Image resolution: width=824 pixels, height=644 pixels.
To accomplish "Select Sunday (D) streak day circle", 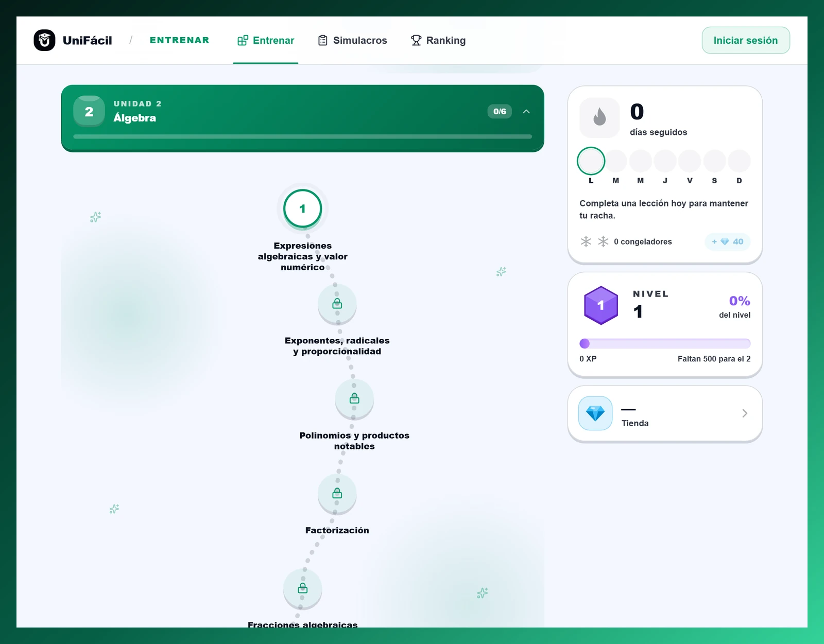I will (x=739, y=161).
